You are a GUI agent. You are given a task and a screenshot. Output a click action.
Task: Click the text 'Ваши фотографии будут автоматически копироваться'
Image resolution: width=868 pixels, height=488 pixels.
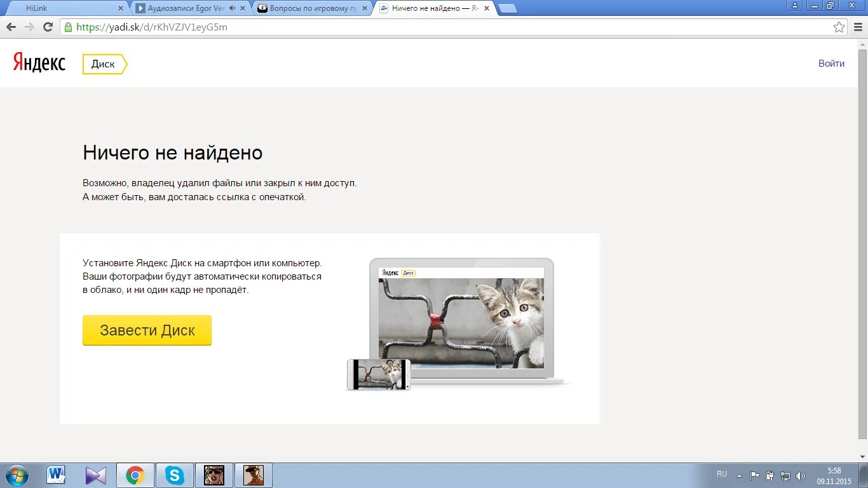pyautogui.click(x=202, y=276)
